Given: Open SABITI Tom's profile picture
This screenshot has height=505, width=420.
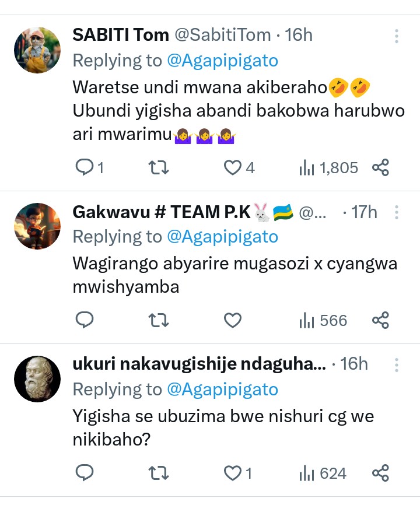Looking at the screenshot, I should click(37, 50).
